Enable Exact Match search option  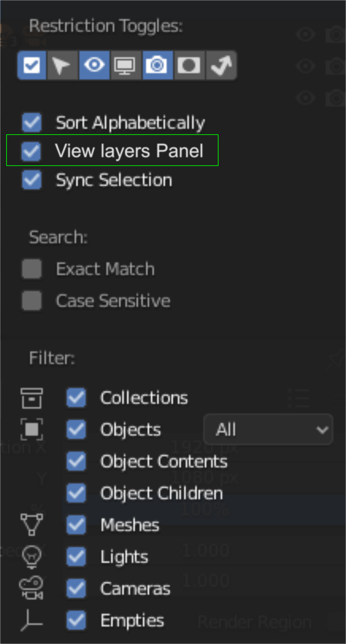(32, 269)
